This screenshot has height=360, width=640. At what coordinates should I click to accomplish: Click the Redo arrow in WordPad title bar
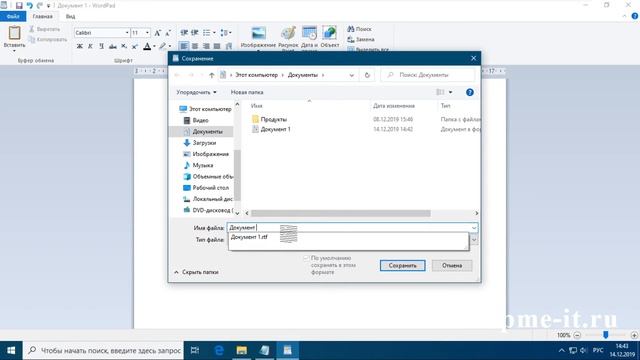(40, 5)
